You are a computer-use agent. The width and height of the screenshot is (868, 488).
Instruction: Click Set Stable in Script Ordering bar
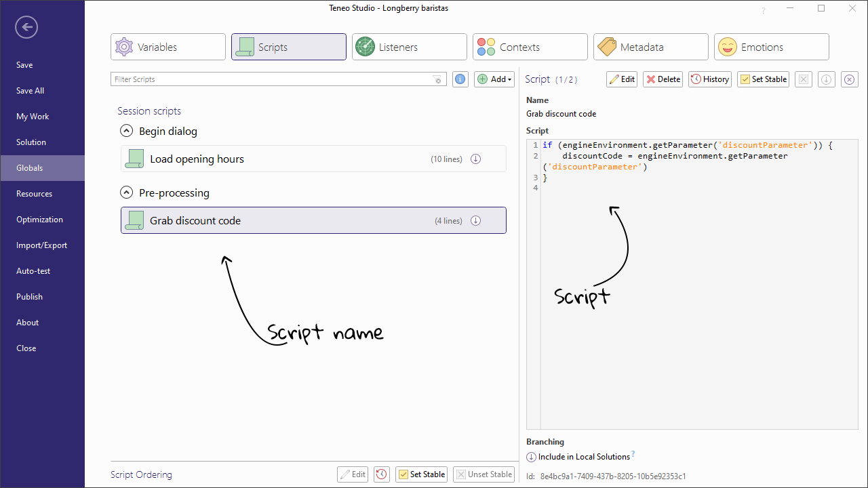pos(421,474)
